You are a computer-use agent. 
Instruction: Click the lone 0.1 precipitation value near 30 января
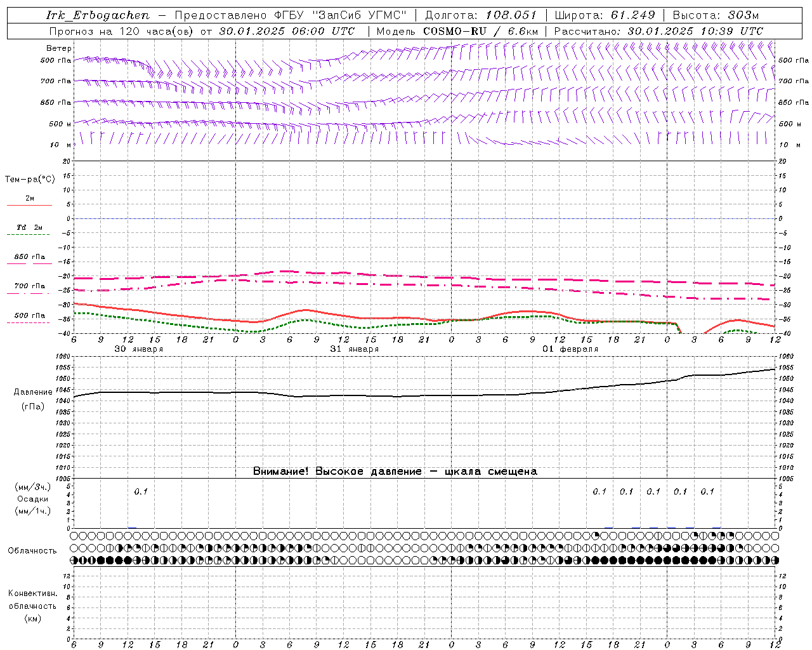coord(140,491)
